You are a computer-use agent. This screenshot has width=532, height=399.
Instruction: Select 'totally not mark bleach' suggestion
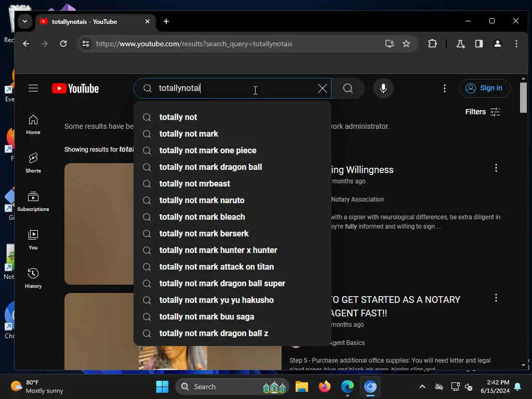coord(232,217)
